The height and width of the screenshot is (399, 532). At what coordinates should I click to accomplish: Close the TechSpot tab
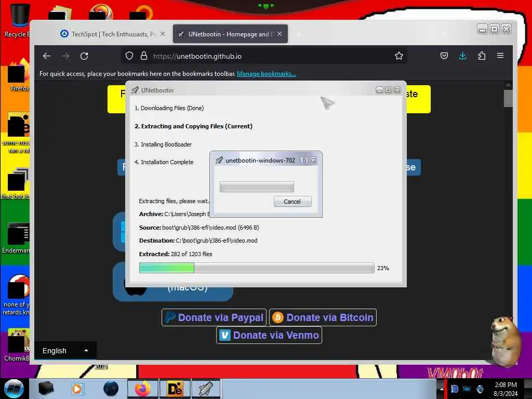[x=163, y=34]
